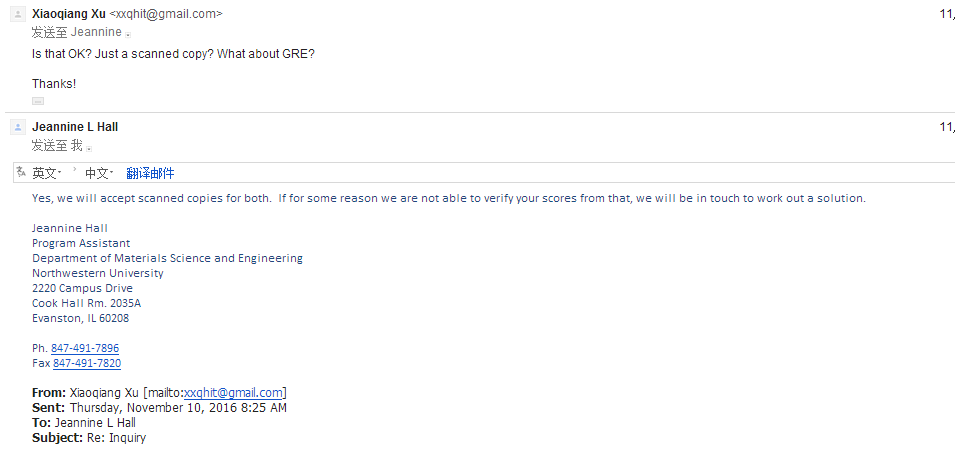Click the "Subject: Re: Inquiry" line

pos(89,438)
